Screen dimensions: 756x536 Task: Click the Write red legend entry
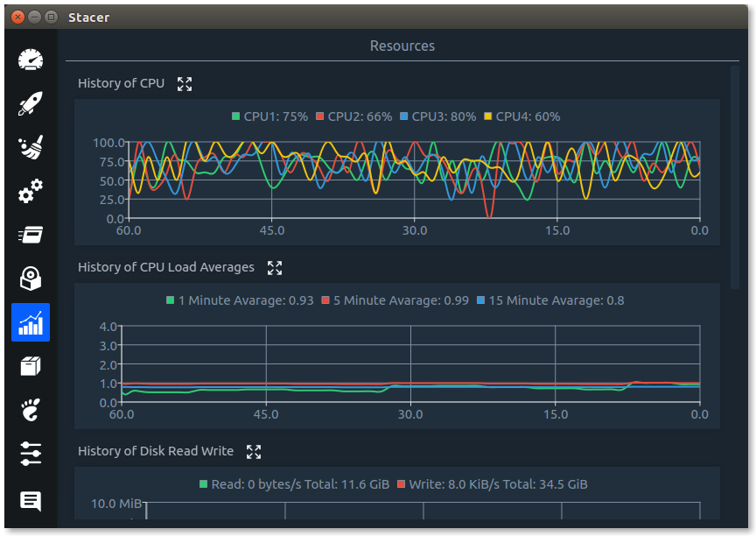[x=493, y=484]
